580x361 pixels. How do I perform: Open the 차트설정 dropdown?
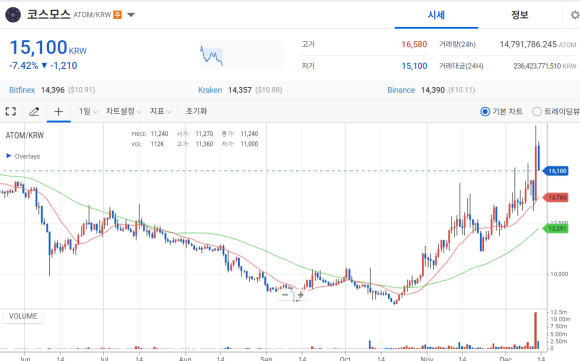coord(124,111)
